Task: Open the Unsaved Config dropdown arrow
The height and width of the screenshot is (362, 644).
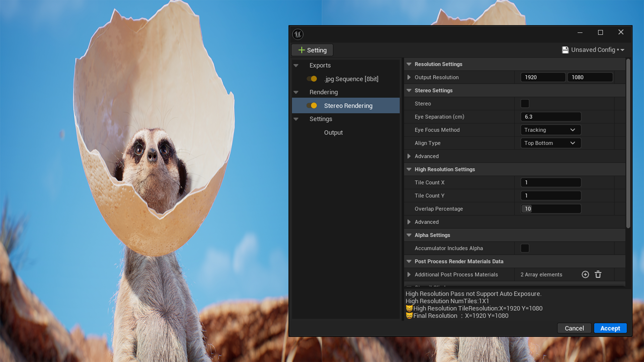Action: point(623,50)
